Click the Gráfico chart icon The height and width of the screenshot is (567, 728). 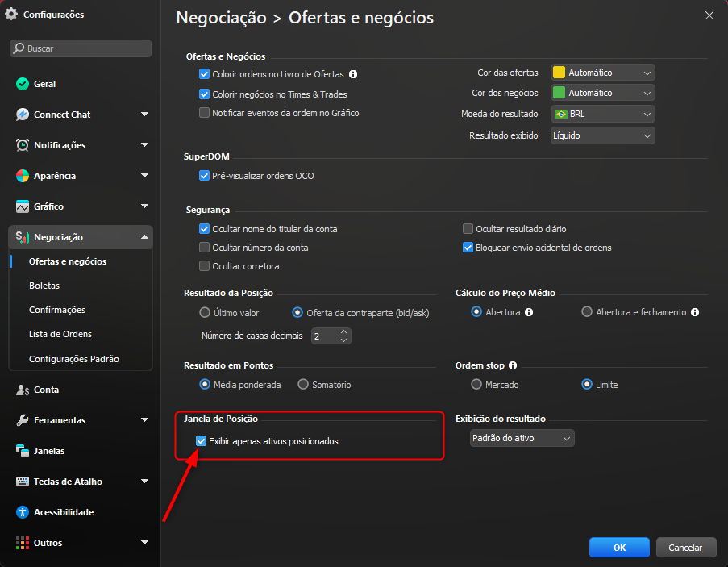pyautogui.click(x=23, y=206)
